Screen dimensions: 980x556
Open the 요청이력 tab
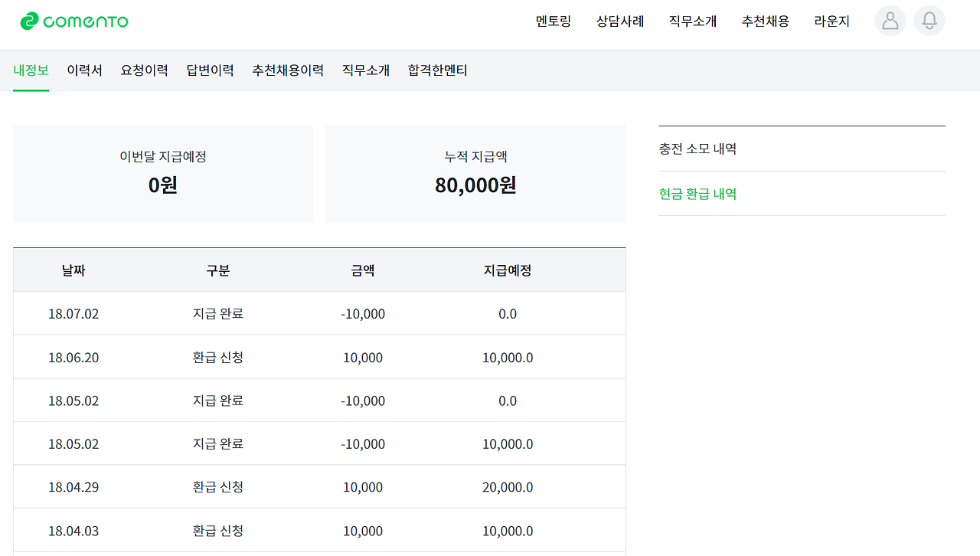click(x=144, y=70)
